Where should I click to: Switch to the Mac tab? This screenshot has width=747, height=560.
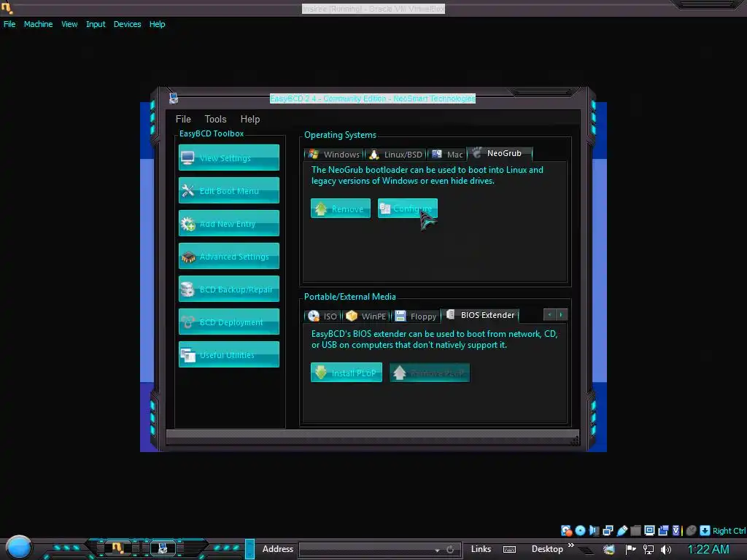point(447,155)
